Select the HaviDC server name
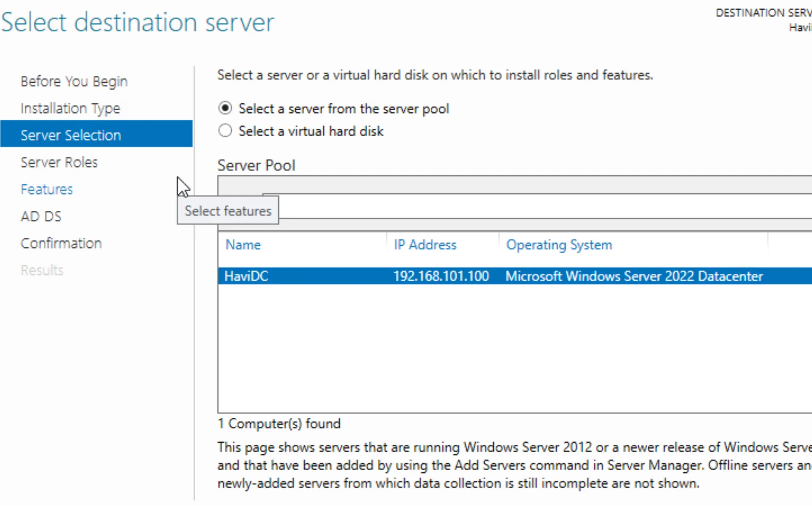The width and height of the screenshot is (812, 506). 246,276
